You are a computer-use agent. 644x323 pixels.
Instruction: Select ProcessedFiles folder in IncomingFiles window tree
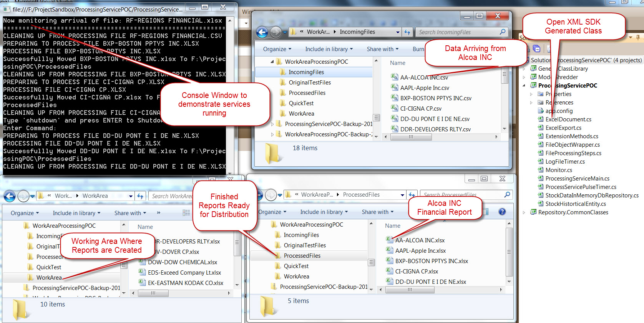click(307, 93)
